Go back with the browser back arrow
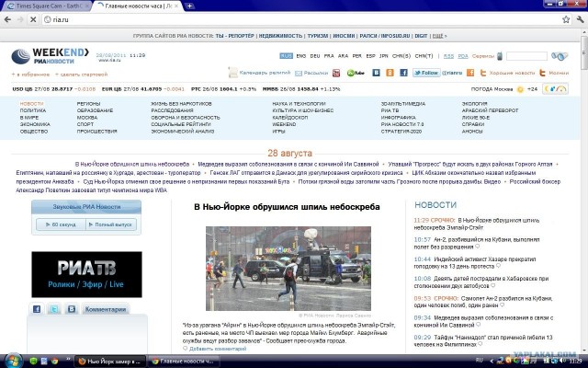Screen dimensions: 588x368 7,19
